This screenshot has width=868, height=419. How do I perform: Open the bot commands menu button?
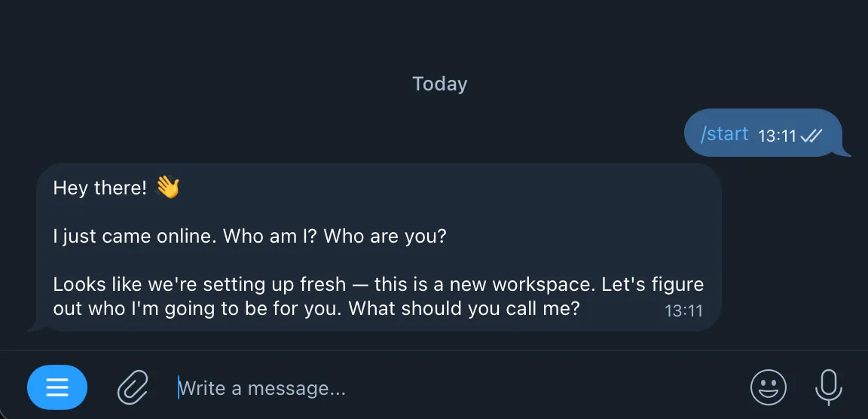[57, 387]
